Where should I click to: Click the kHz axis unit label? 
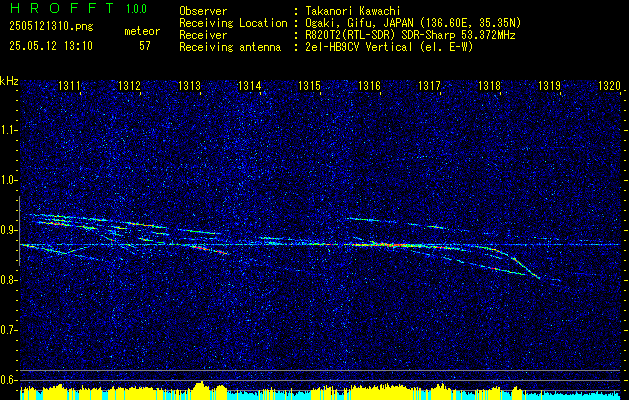coord(9,81)
